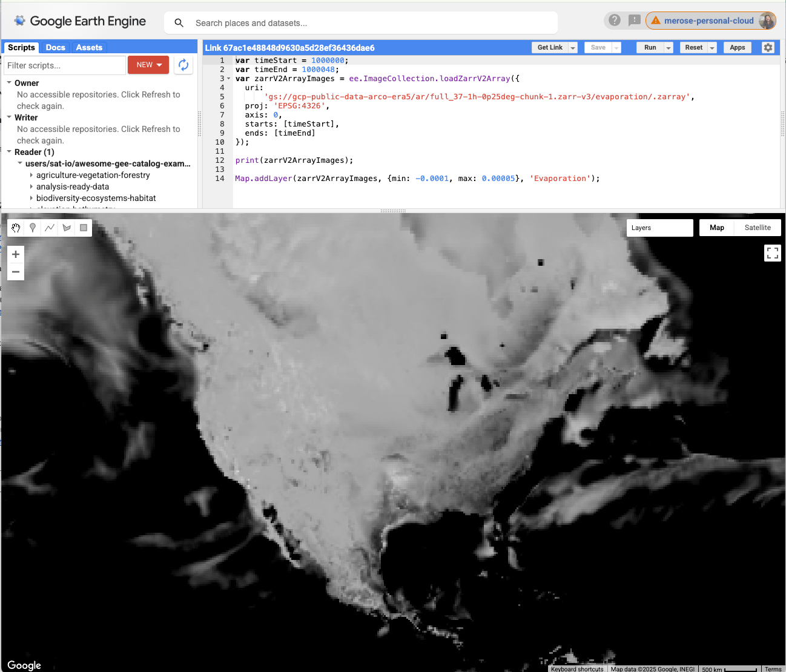Zoom in on the map
The height and width of the screenshot is (672, 786).
click(16, 254)
